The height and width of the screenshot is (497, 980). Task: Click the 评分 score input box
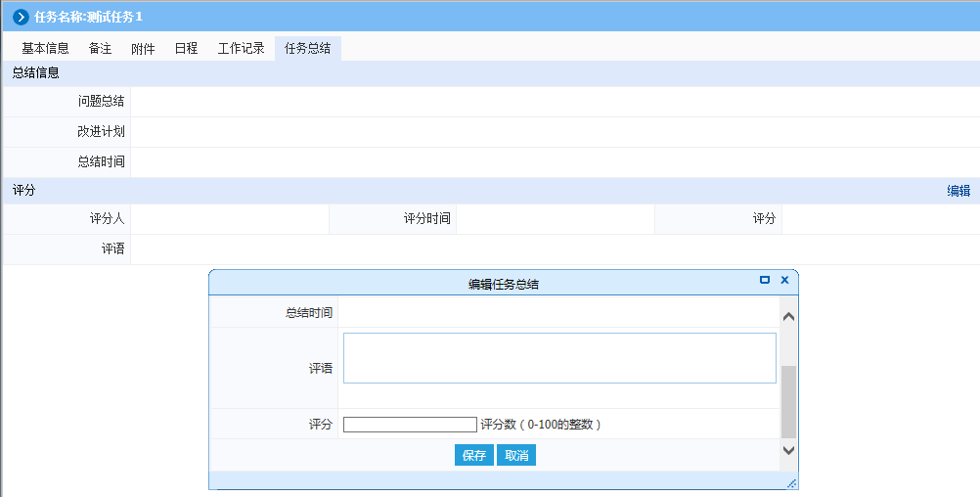[410, 425]
